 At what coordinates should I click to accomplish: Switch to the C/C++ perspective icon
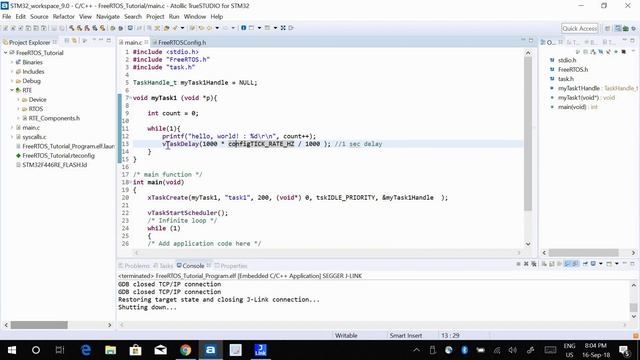[x=618, y=28]
